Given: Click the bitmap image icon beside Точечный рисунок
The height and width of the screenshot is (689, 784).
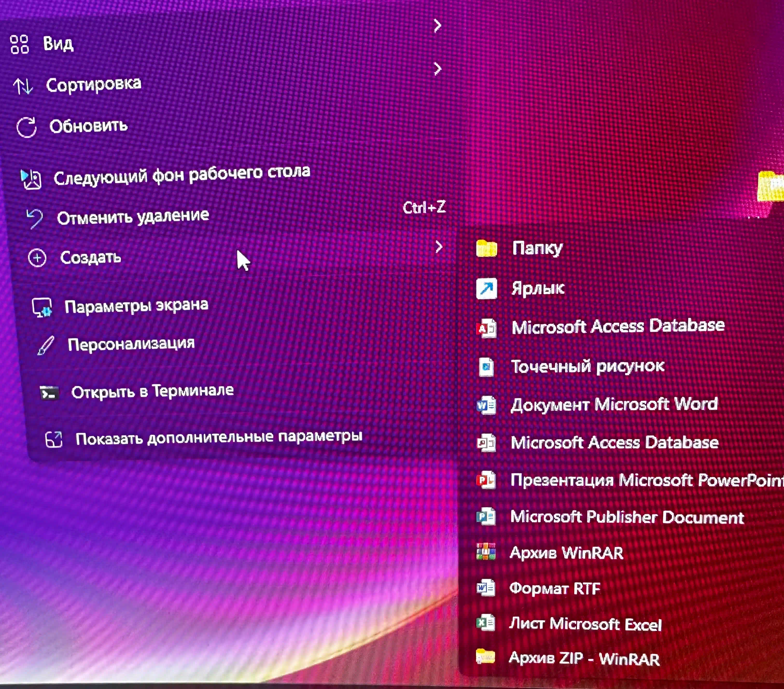Looking at the screenshot, I should [486, 367].
